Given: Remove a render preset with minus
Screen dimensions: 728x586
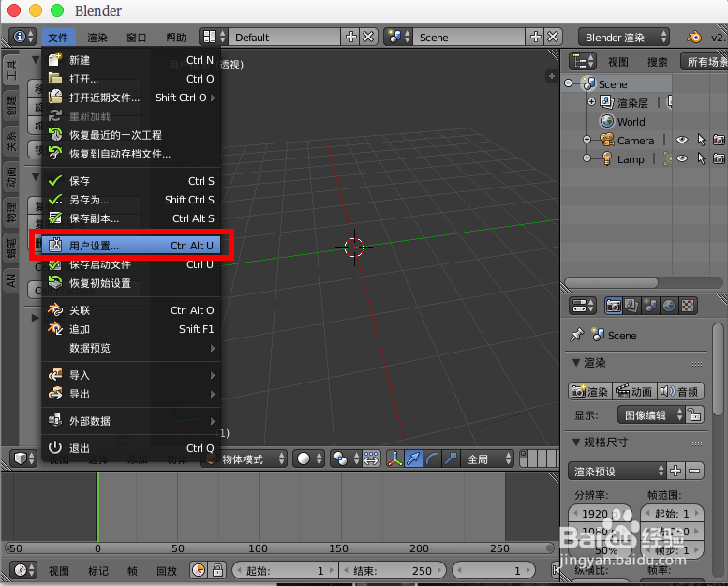Looking at the screenshot, I should 694,471.
